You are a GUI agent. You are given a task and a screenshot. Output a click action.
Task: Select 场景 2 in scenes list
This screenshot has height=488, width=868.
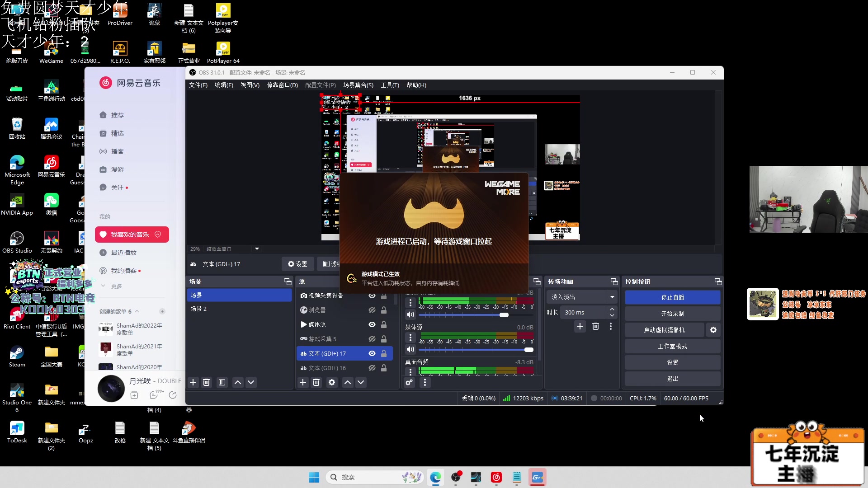click(239, 309)
